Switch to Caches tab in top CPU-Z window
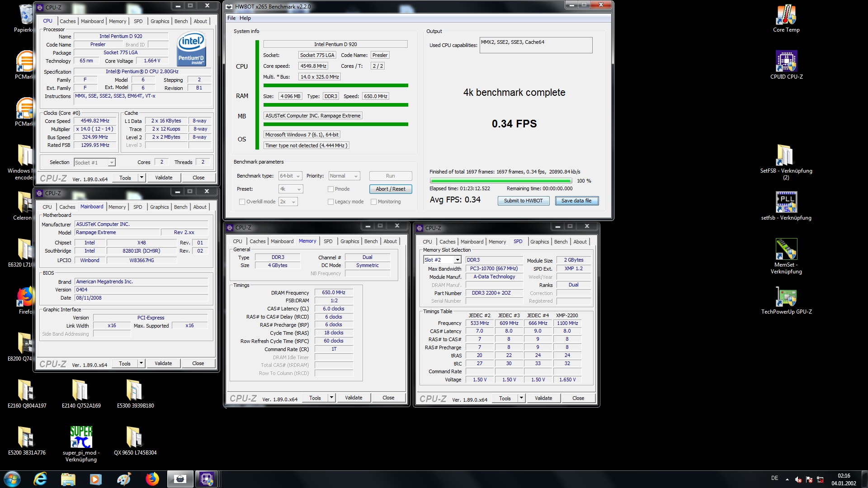The height and width of the screenshot is (488, 868). click(68, 21)
